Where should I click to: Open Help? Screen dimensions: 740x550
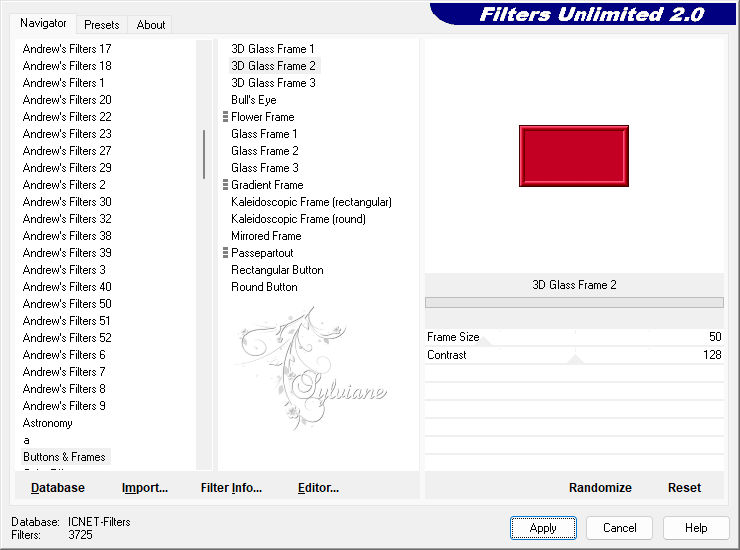696,528
